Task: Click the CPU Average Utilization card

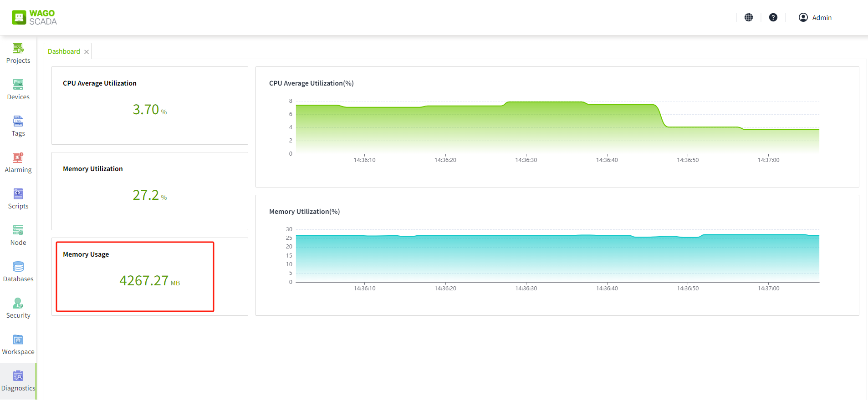Action: click(149, 106)
